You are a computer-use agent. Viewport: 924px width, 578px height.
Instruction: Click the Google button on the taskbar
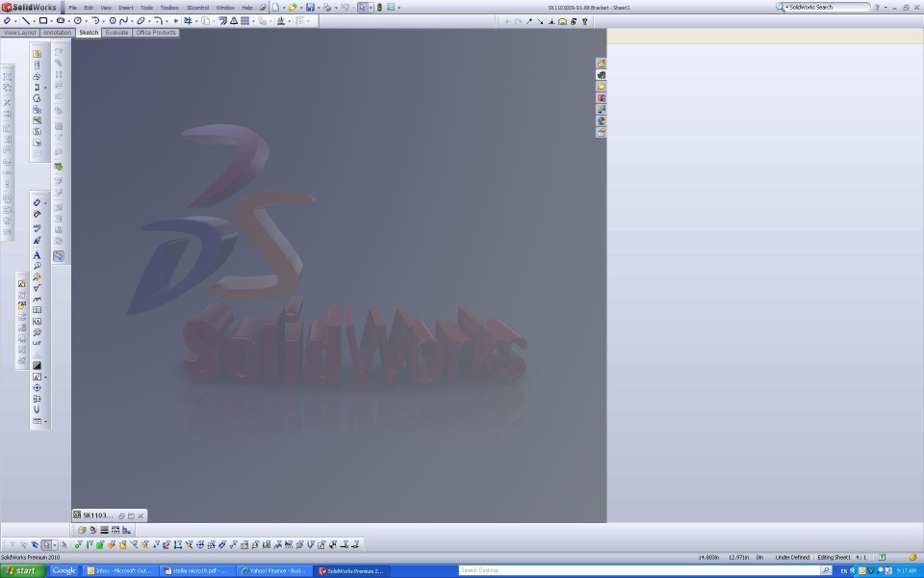coord(64,570)
